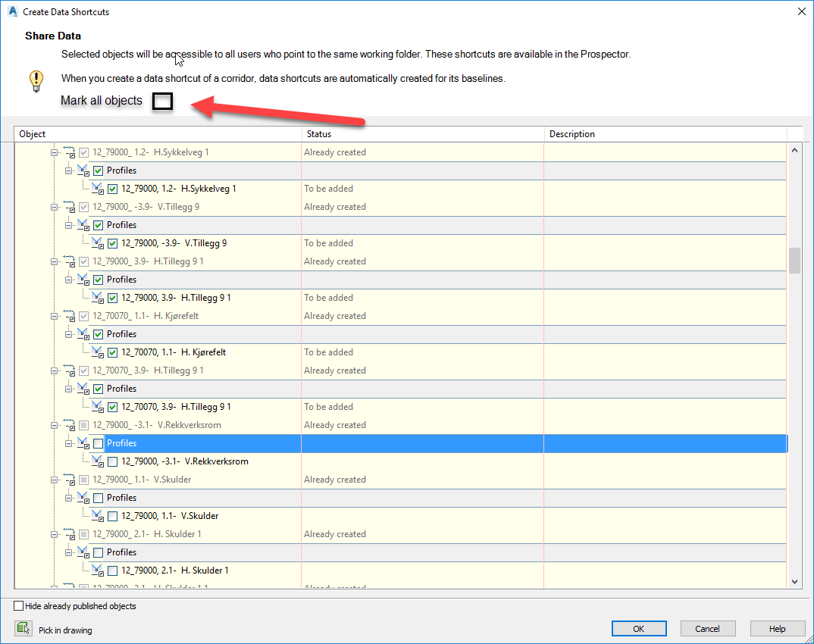Click profile icon beside 12_70070, 3.9- H.Tillegg 9 1

click(x=98, y=406)
